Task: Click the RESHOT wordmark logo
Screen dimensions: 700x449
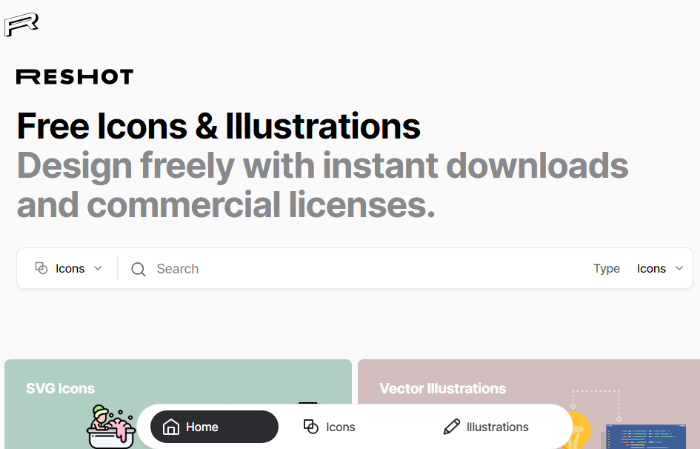Action: [75, 77]
